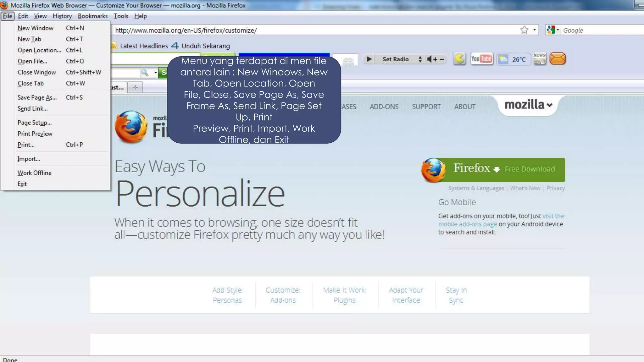
Task: Open the orange mail envelope icon
Action: [x=558, y=59]
